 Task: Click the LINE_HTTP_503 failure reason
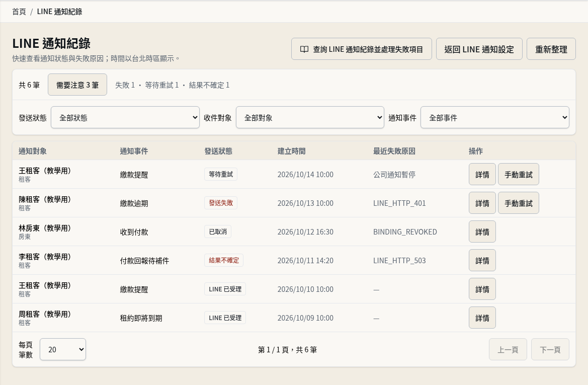tap(399, 260)
